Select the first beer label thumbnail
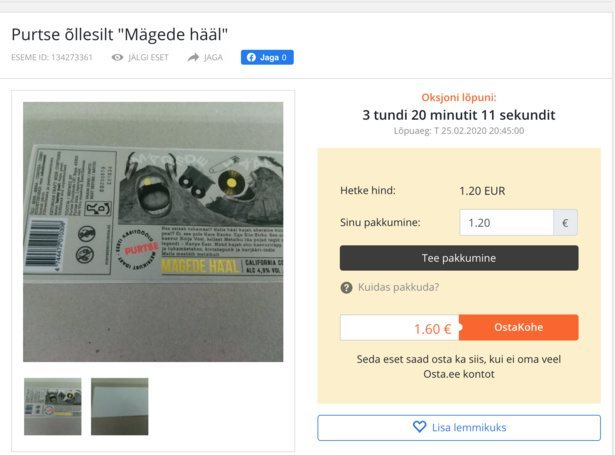Screen dimensions: 615x455 53,406
